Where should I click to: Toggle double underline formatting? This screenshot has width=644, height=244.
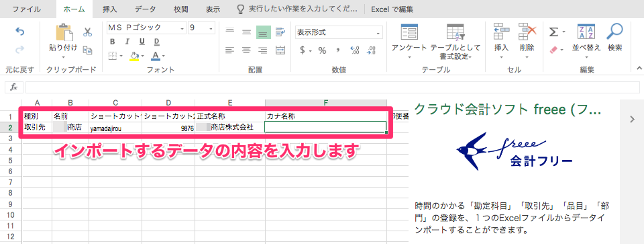coord(156,41)
